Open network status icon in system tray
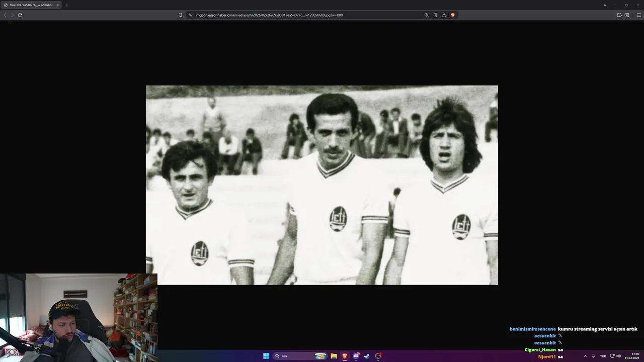The width and height of the screenshot is (644, 362). (x=612, y=356)
